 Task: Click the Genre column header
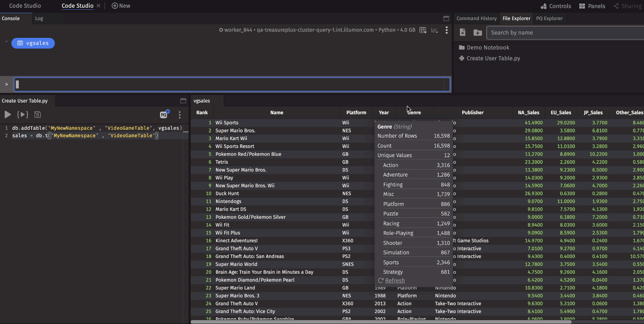[414, 113]
